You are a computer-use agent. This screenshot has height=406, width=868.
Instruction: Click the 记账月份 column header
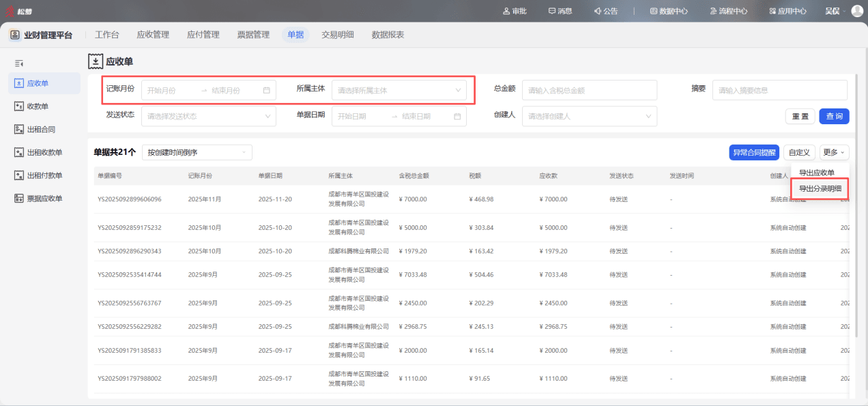[x=201, y=176]
